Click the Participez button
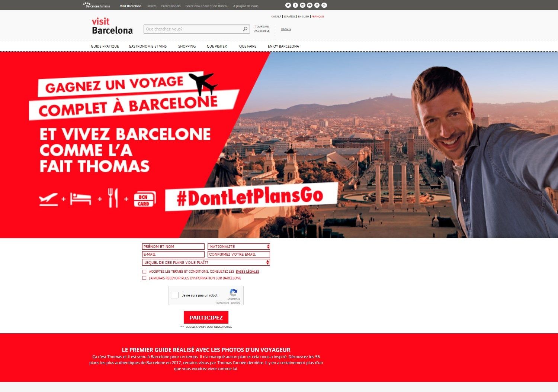558x392 pixels. 206,317
